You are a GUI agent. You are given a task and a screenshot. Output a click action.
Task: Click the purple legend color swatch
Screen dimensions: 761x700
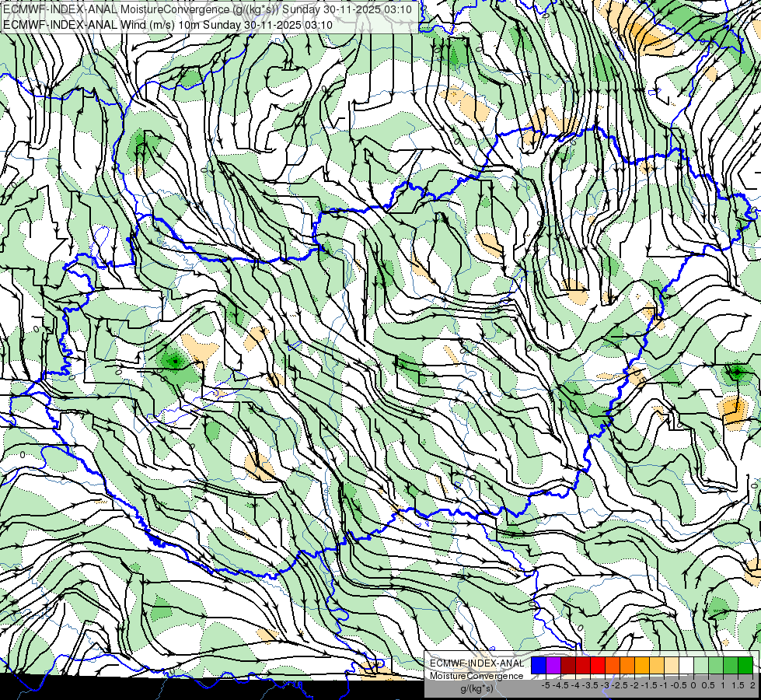(x=553, y=665)
